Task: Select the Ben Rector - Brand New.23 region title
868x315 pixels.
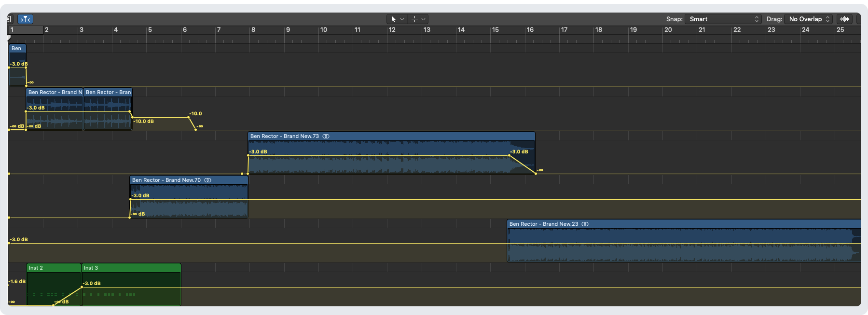Action: (543, 224)
